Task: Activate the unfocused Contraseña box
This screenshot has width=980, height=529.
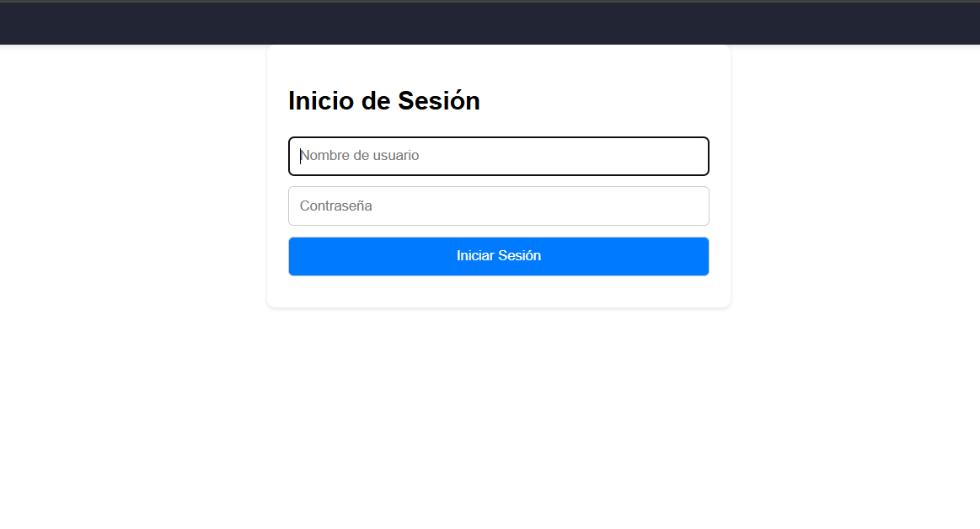Action: click(498, 206)
